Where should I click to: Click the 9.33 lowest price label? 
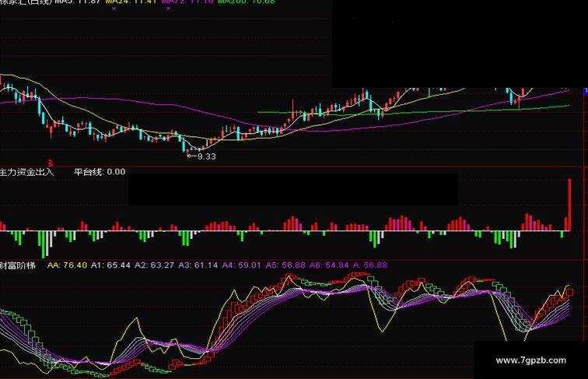click(206, 156)
